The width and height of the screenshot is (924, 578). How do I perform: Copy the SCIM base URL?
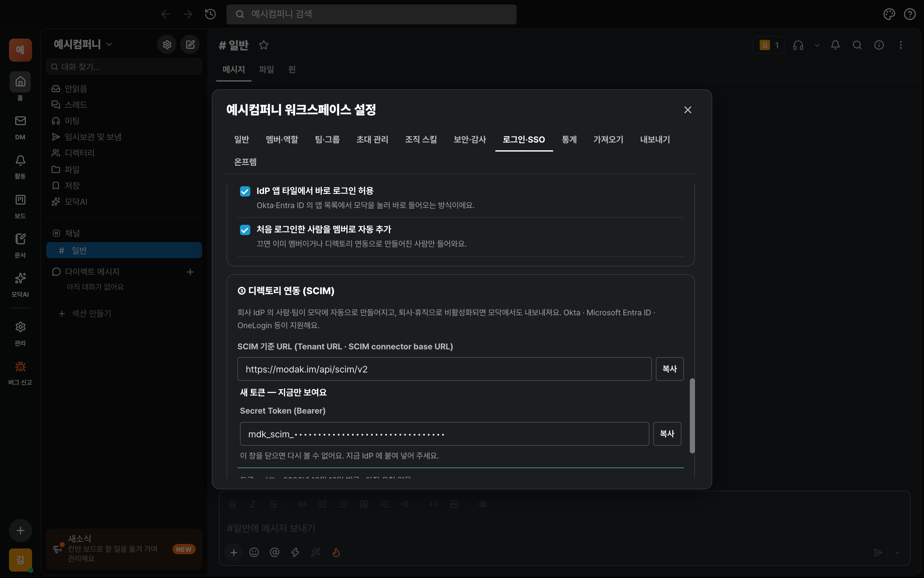tap(669, 369)
